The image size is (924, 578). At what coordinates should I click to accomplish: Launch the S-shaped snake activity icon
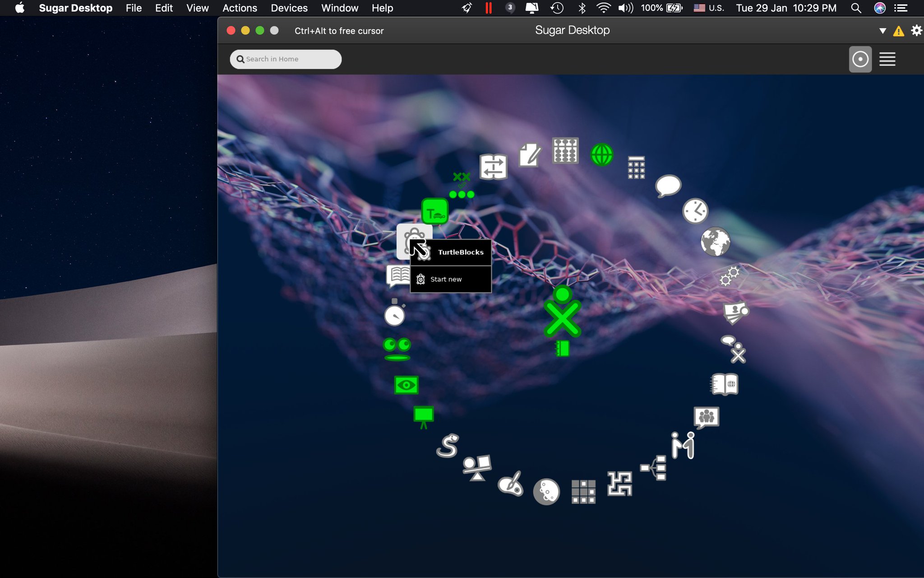(448, 446)
